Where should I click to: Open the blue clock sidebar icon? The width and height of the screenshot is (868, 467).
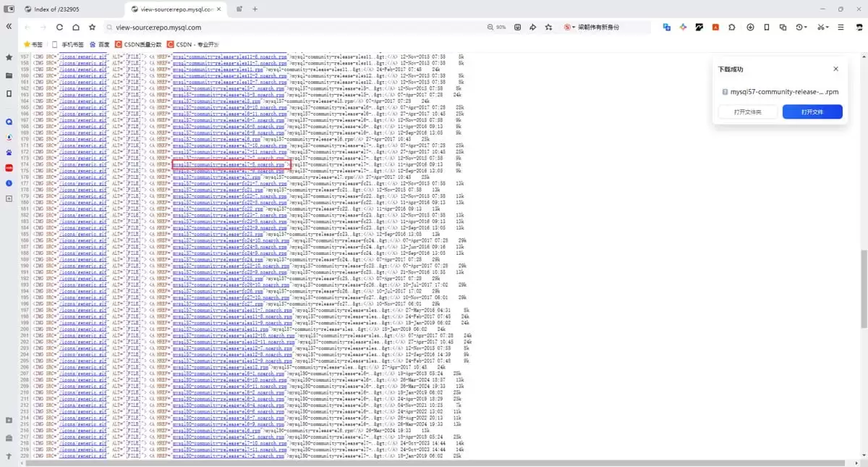point(9,183)
